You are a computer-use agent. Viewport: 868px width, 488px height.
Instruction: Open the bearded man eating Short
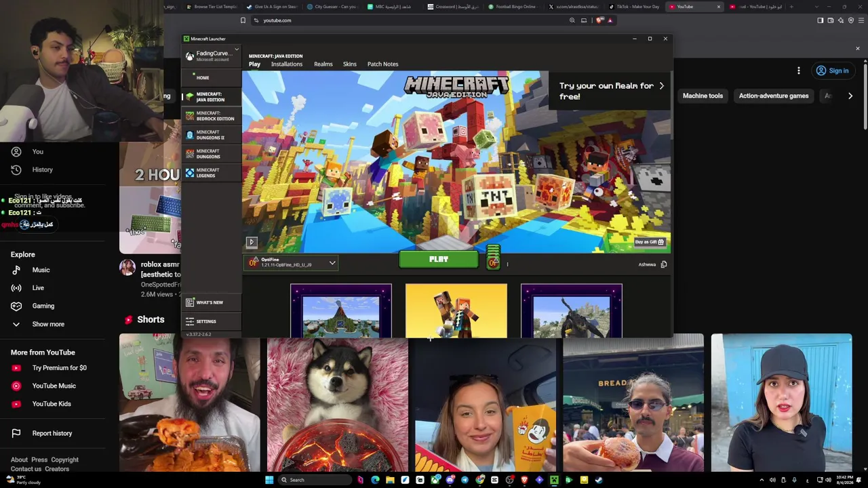point(190,403)
